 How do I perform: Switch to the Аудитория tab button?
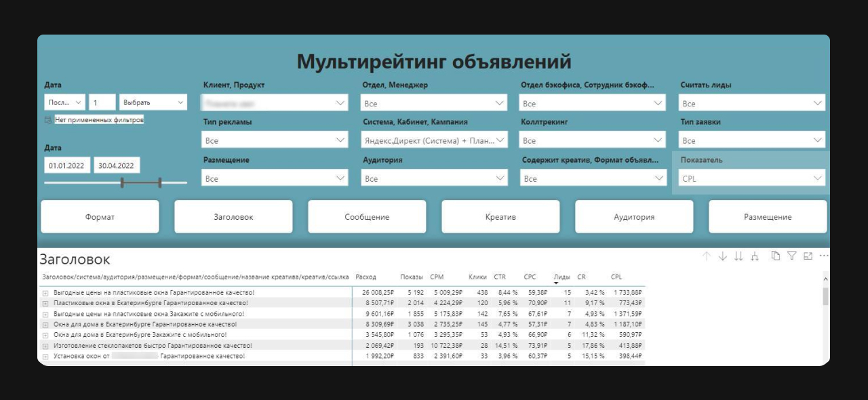click(634, 217)
